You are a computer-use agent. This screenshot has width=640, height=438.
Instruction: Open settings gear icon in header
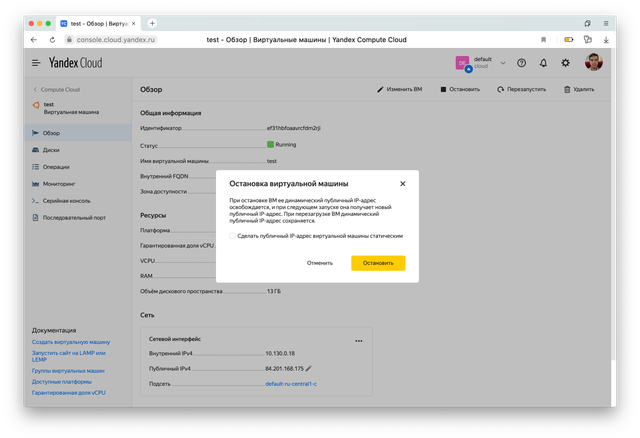pyautogui.click(x=566, y=62)
